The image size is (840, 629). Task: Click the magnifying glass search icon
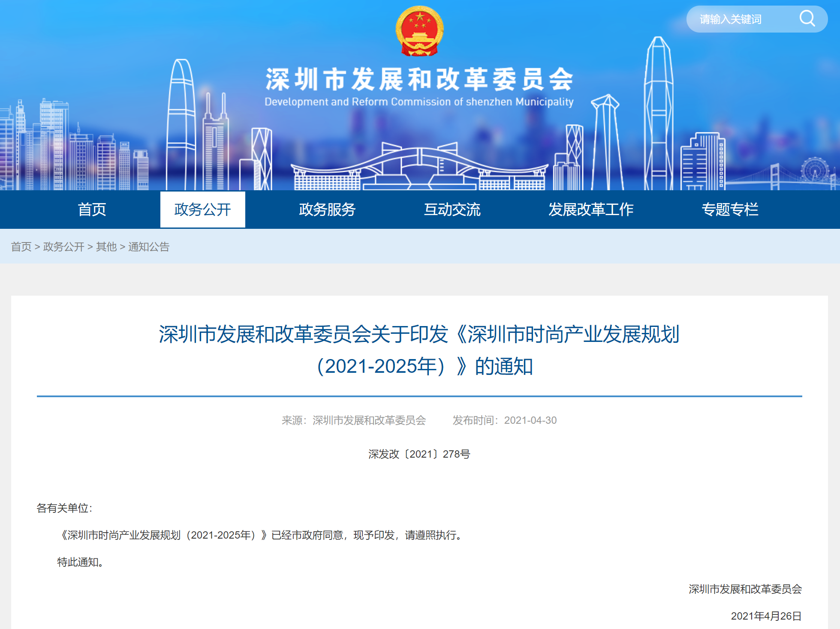(x=807, y=19)
